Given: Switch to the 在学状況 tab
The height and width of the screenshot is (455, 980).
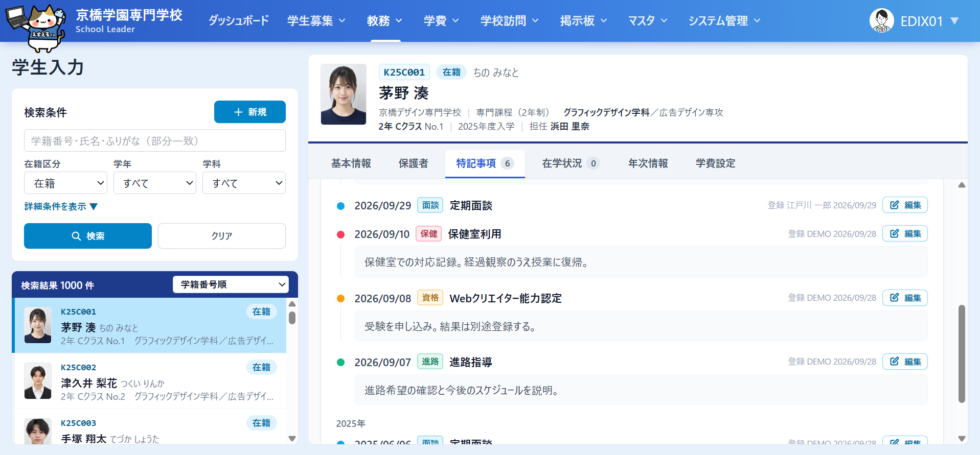Looking at the screenshot, I should coord(571,163).
